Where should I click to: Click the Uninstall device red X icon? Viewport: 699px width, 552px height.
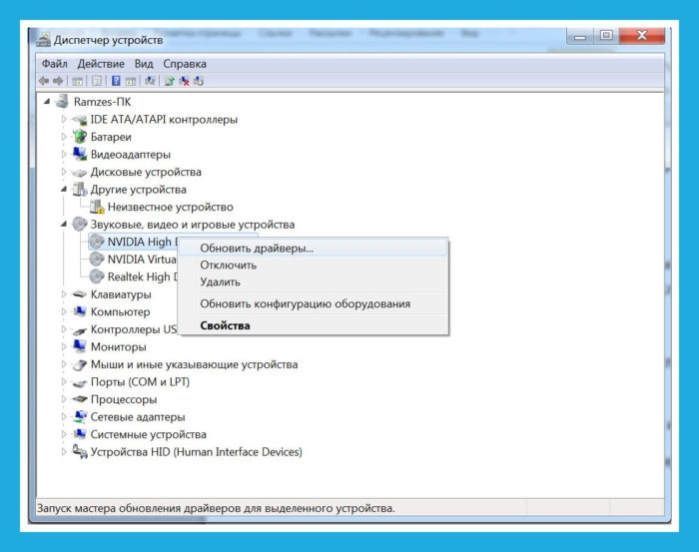(184, 81)
